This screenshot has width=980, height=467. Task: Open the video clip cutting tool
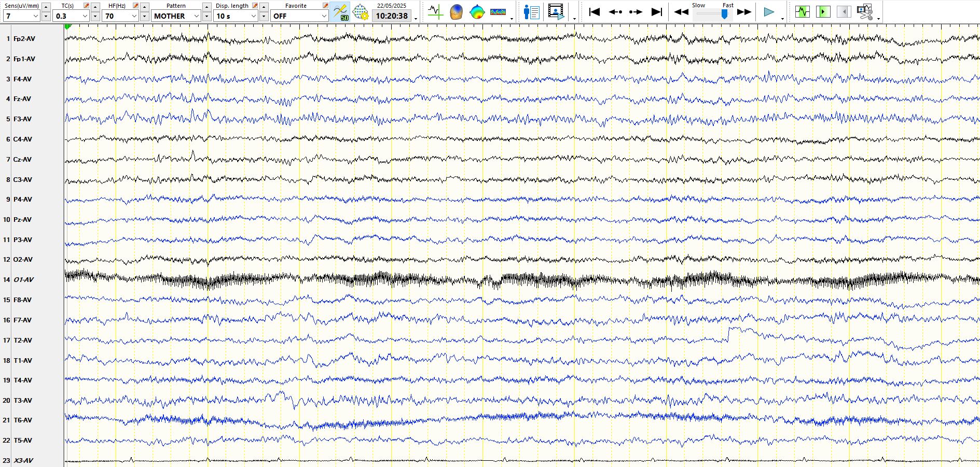(x=865, y=11)
